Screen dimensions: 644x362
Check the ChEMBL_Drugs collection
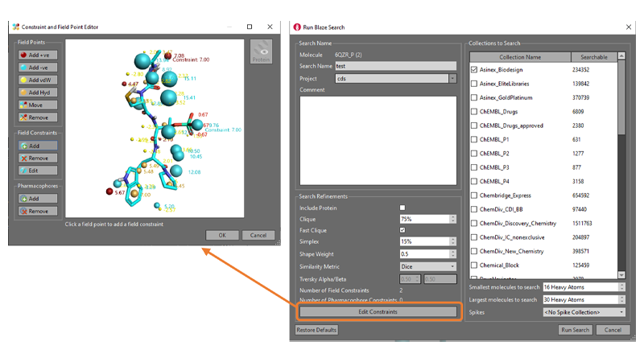click(x=474, y=112)
